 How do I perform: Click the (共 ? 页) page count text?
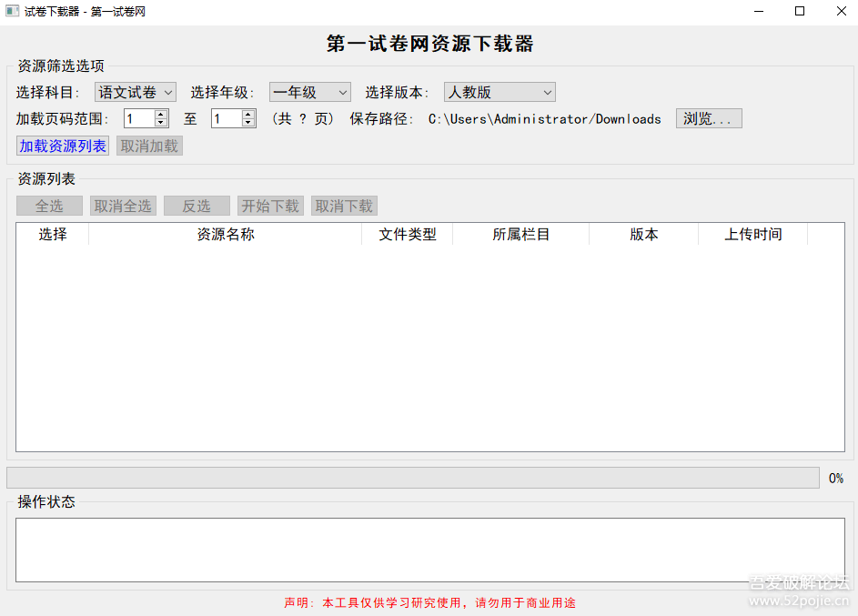point(303,118)
